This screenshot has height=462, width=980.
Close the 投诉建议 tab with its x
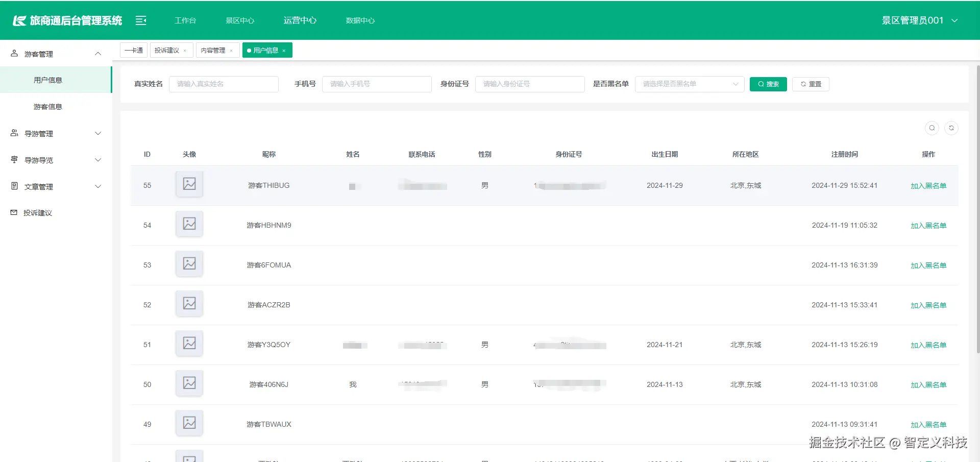pos(185,51)
